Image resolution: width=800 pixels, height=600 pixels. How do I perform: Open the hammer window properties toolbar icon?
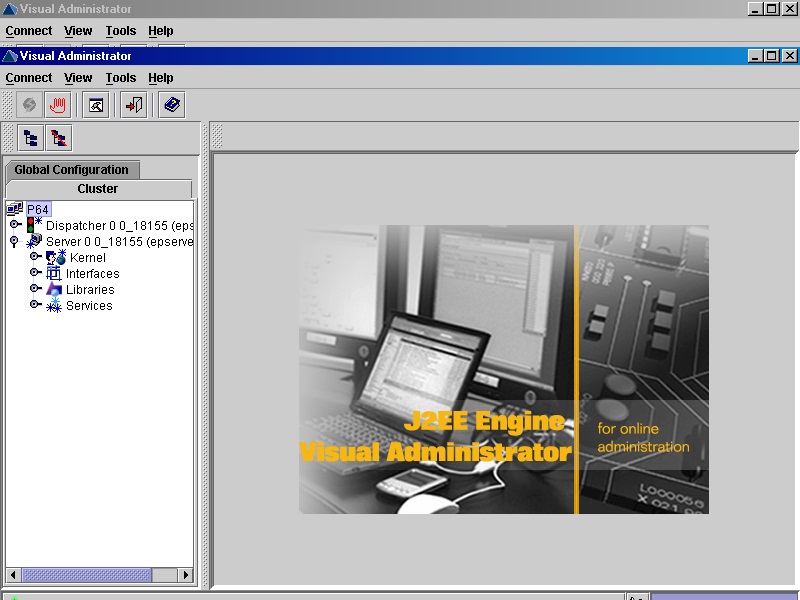click(x=96, y=105)
